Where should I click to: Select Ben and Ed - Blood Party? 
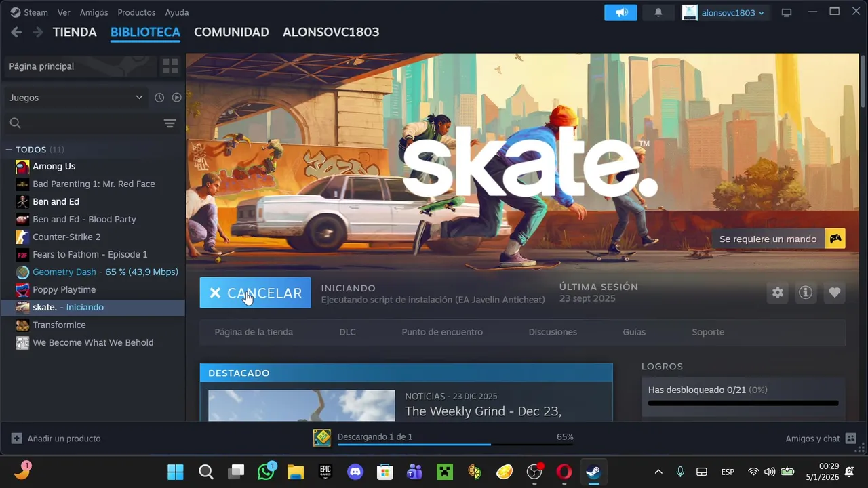(x=93, y=219)
